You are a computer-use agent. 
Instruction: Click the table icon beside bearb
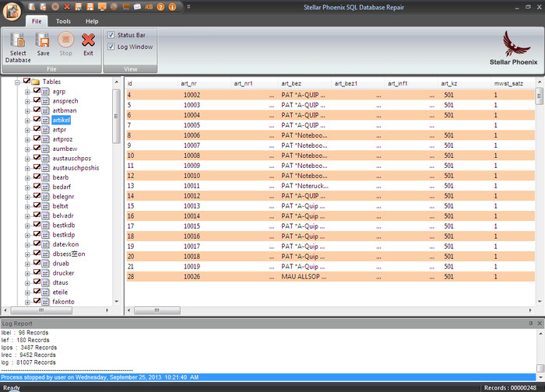pos(45,177)
